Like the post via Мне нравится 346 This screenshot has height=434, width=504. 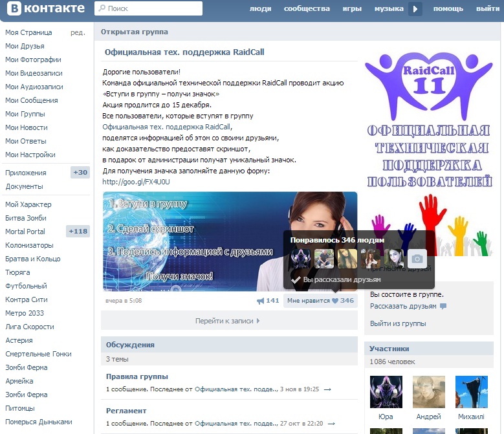click(x=320, y=301)
